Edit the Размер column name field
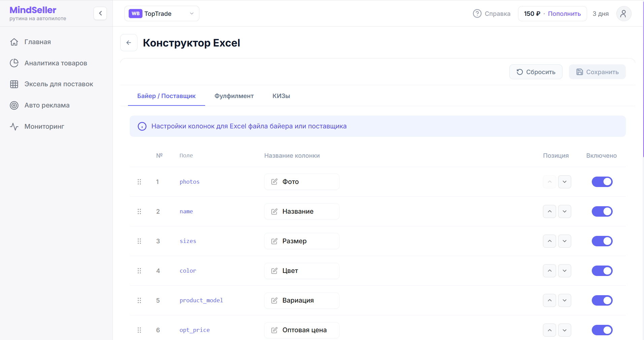This screenshot has height=340, width=644. 302,241
